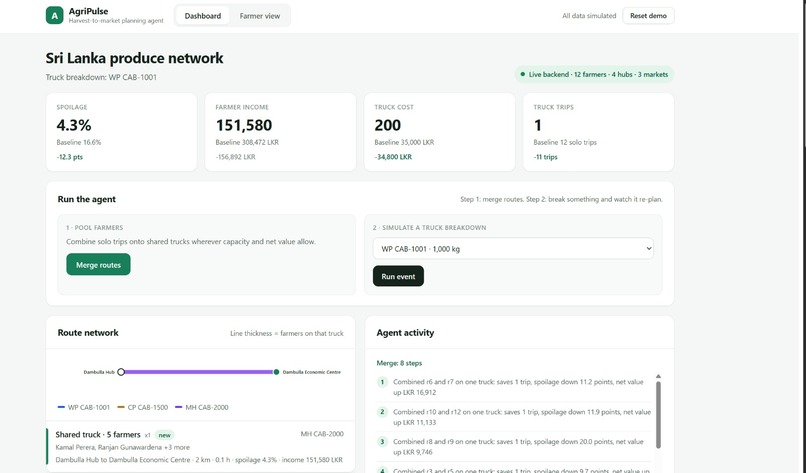This screenshot has height=473, width=806.
Task: Open the truck selection dropdown WP CAB-1001
Action: [513, 249]
